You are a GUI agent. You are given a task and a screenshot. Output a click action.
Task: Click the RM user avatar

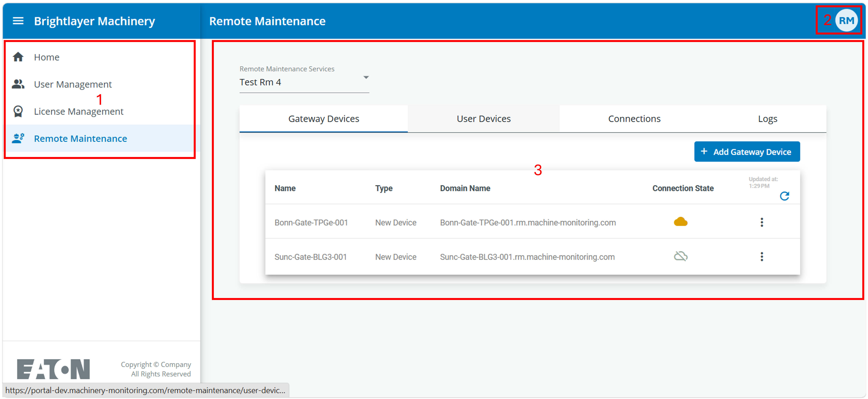[x=846, y=21]
